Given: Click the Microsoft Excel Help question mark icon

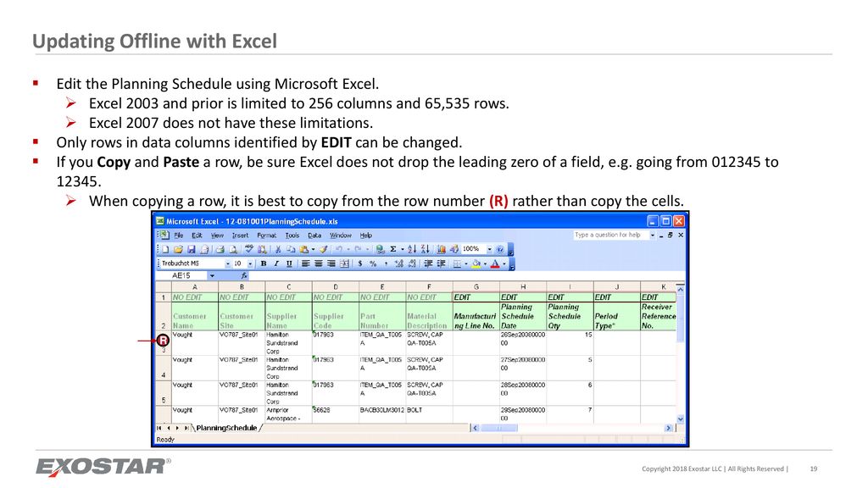Looking at the screenshot, I should pyautogui.click(x=500, y=250).
